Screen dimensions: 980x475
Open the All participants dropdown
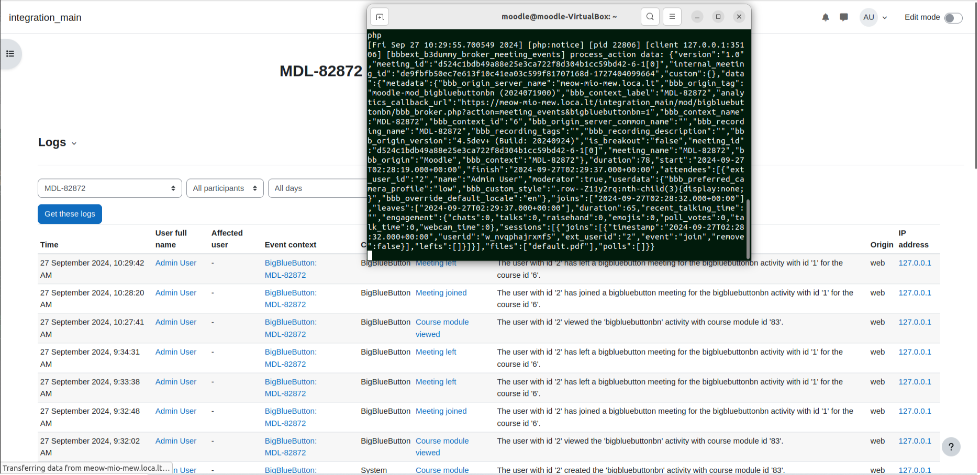coord(225,188)
